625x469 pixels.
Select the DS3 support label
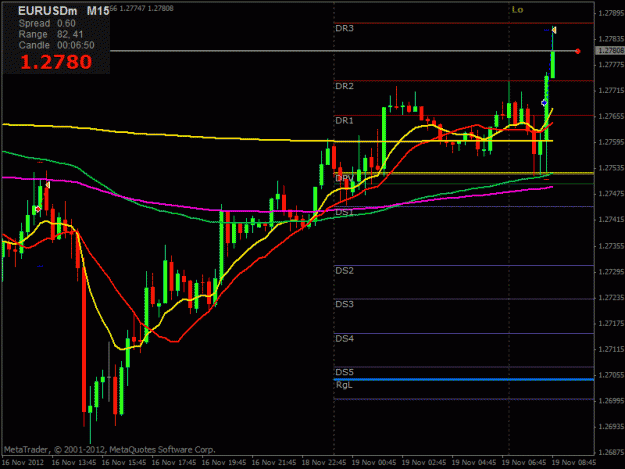point(344,304)
